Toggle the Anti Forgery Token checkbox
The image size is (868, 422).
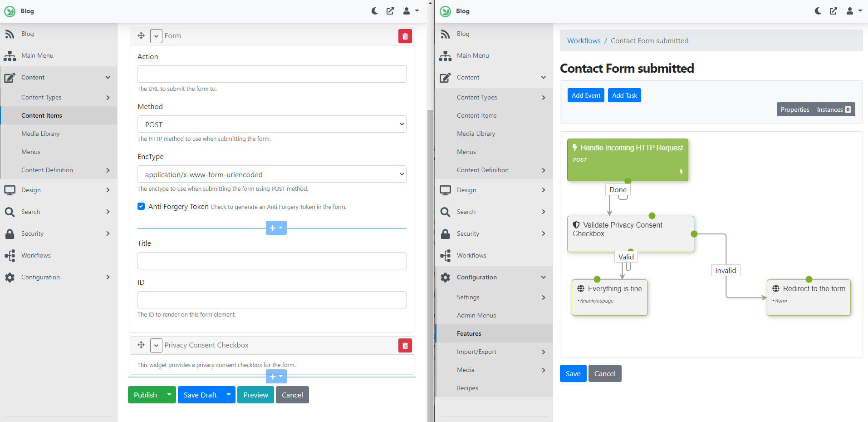141,206
